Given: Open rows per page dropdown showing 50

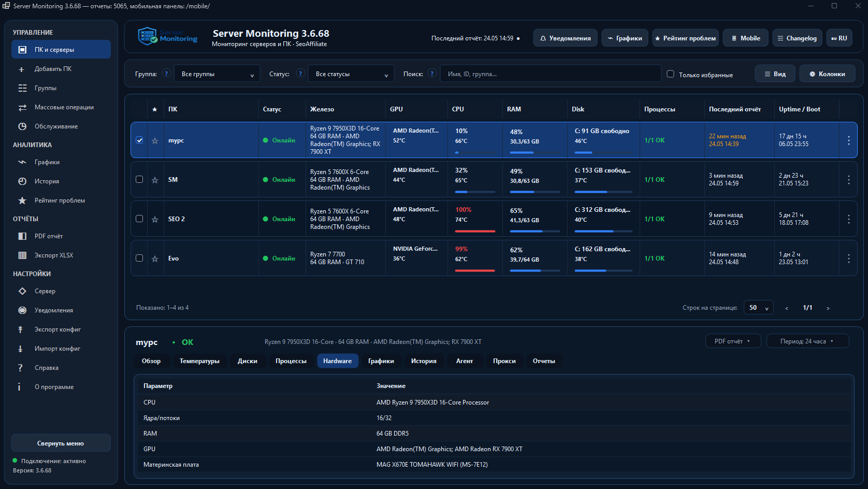Looking at the screenshot, I should point(759,308).
